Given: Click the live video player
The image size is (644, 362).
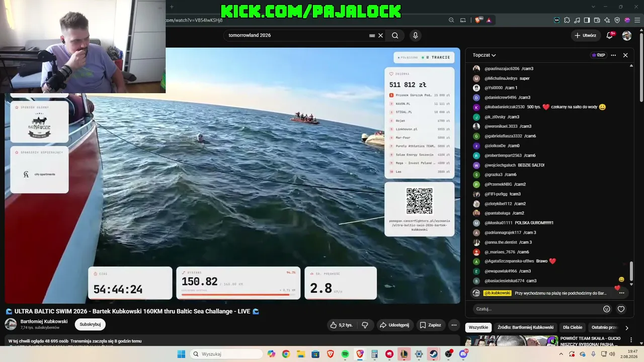Looking at the screenshot, I should 232,175.
